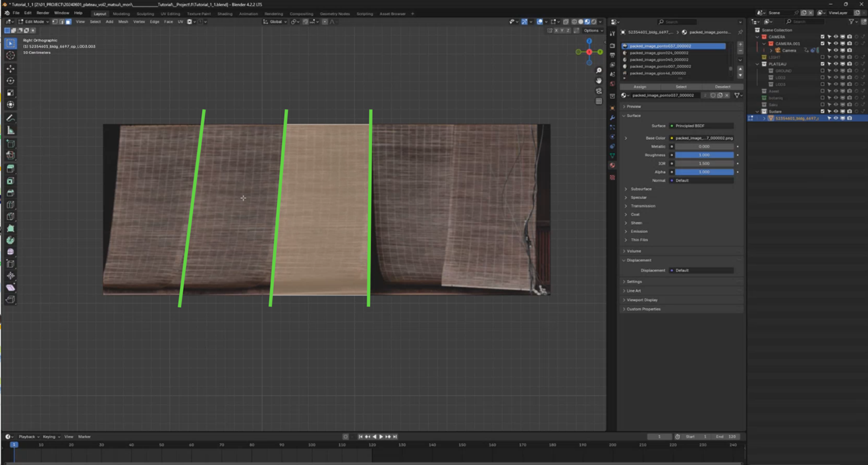Click the Assign button

(639, 87)
